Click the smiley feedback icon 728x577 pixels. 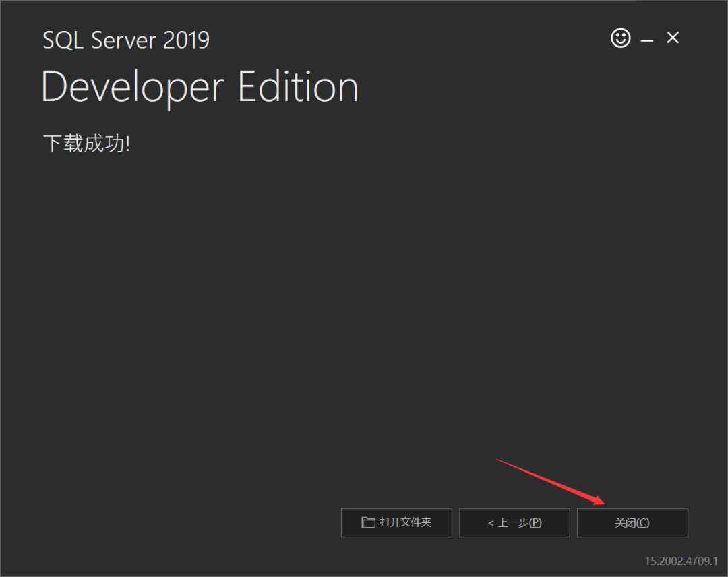(x=620, y=38)
